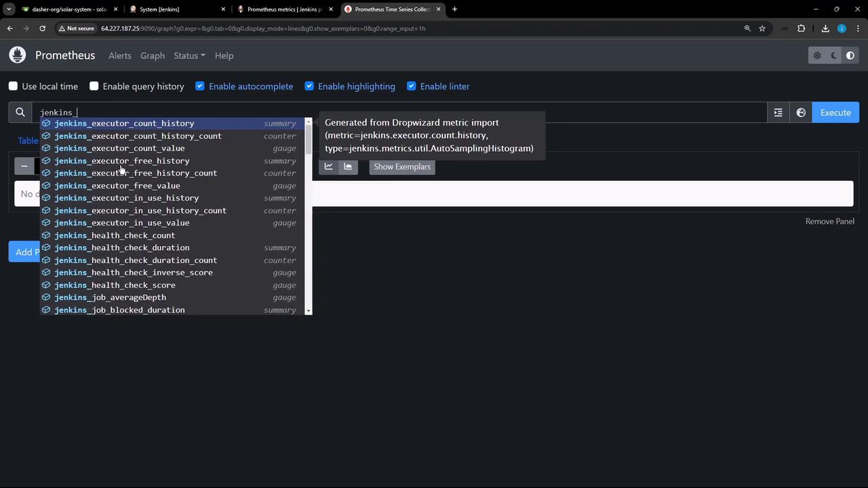Select jenkins_health_check_score suggestion
The width and height of the screenshot is (868, 488).
[x=173, y=285]
